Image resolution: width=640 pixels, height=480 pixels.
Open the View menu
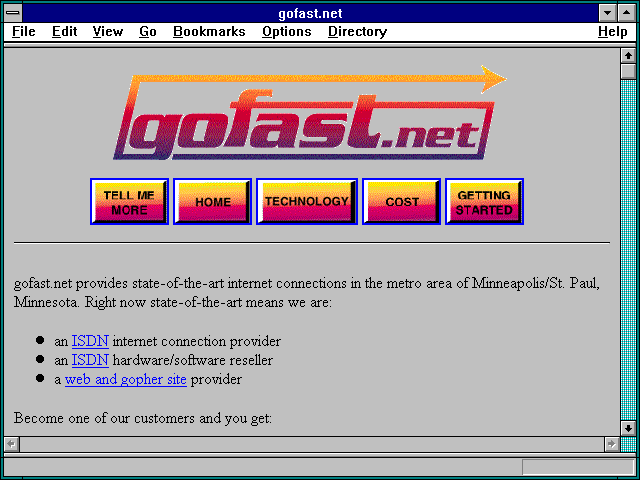[x=108, y=31]
